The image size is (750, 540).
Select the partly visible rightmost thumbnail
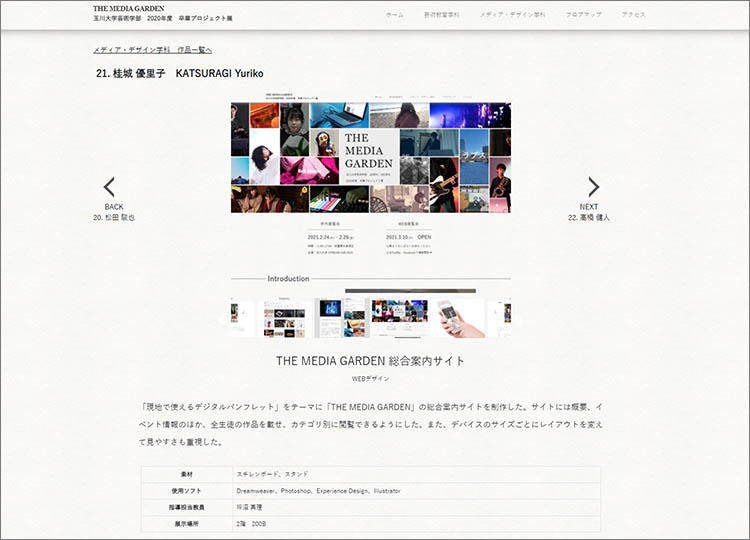[499, 318]
